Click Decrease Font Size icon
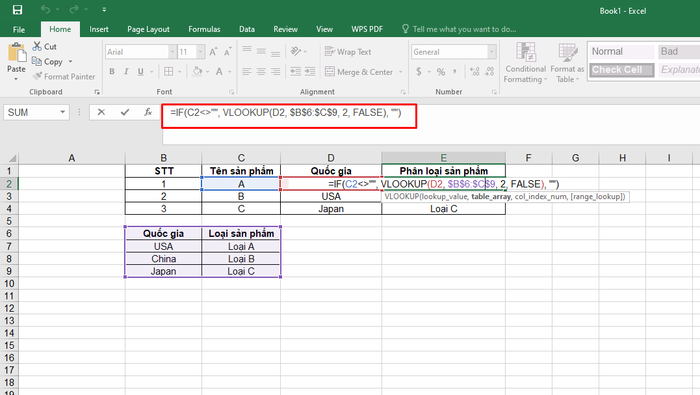This screenshot has width=700, height=395. [x=228, y=52]
